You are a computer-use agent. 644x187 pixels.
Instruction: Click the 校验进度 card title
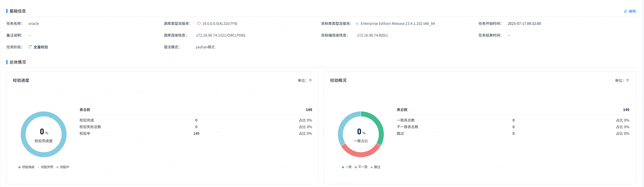coord(21,80)
